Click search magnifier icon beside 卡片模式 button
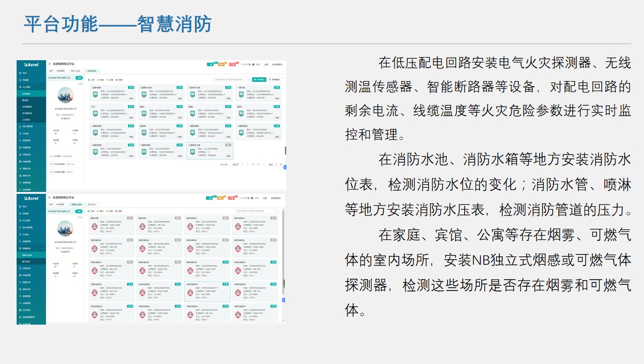The image size is (644, 364). coord(249,80)
